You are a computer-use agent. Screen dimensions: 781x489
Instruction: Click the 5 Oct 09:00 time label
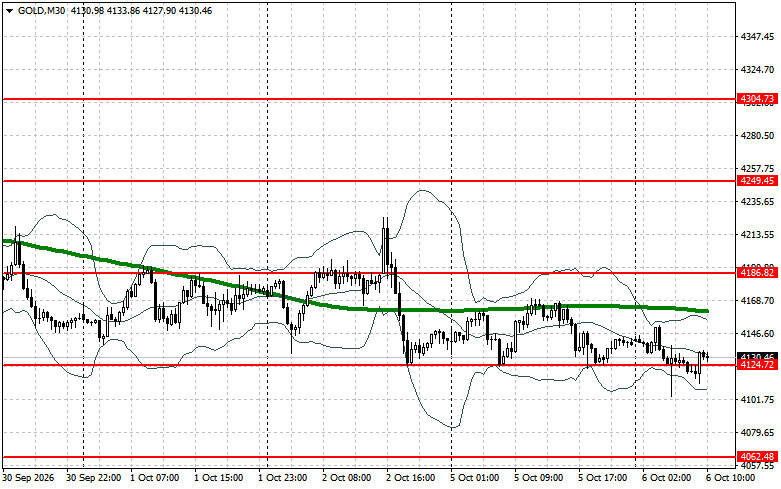(538, 478)
